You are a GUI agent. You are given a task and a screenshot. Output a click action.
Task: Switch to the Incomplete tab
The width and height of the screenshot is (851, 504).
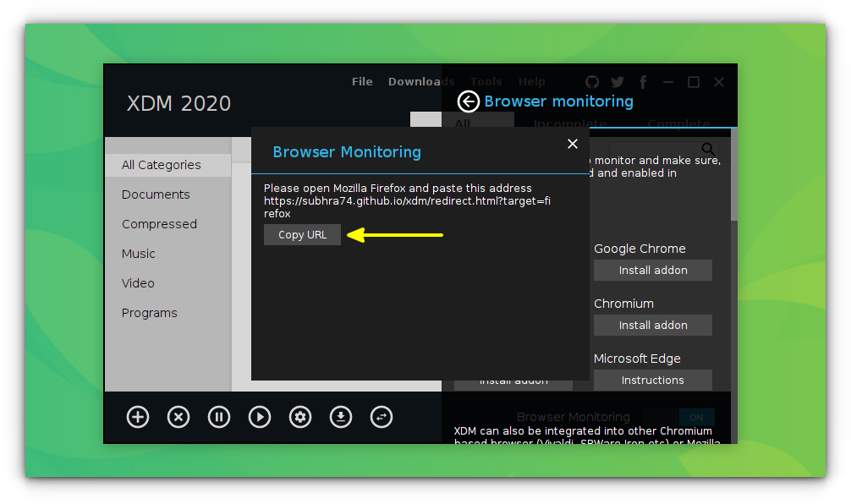(x=570, y=123)
